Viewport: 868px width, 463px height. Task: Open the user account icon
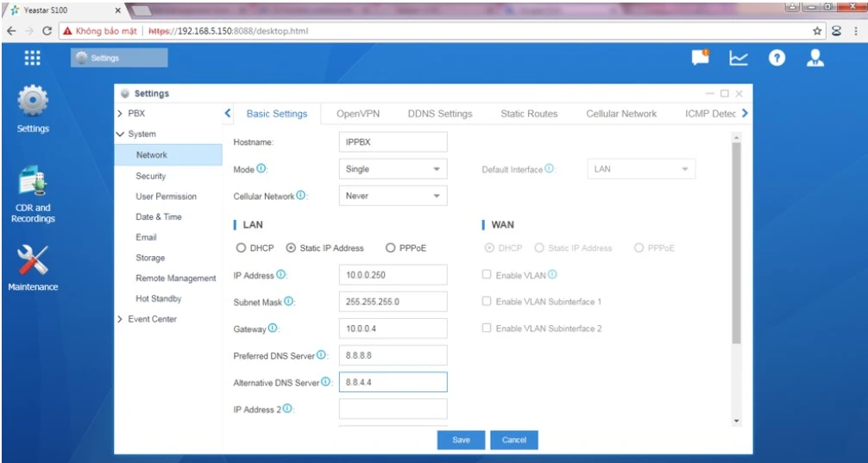point(815,58)
